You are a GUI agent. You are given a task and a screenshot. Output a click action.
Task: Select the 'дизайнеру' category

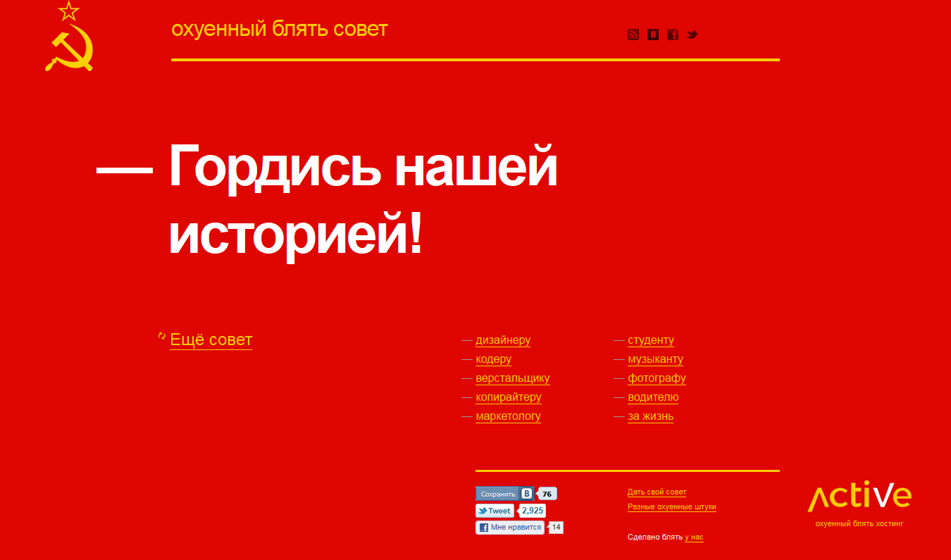point(503,340)
